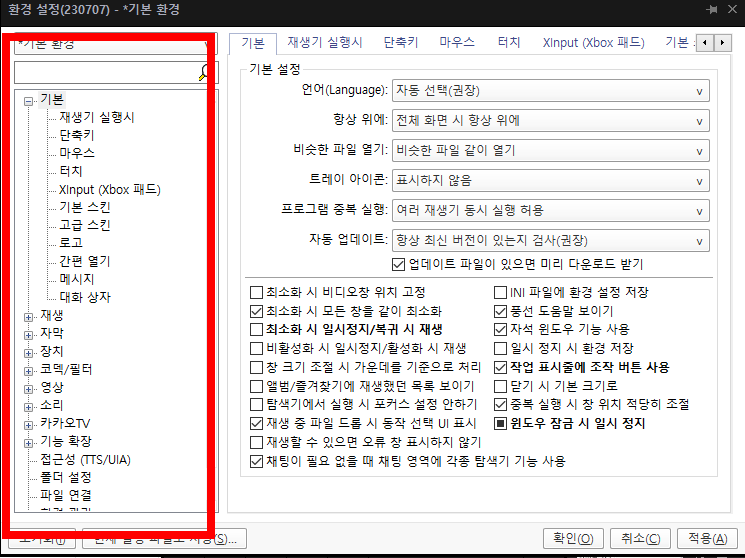Switch to the 터치 tab
Image resolution: width=745 pixels, height=558 pixels.
coord(509,43)
